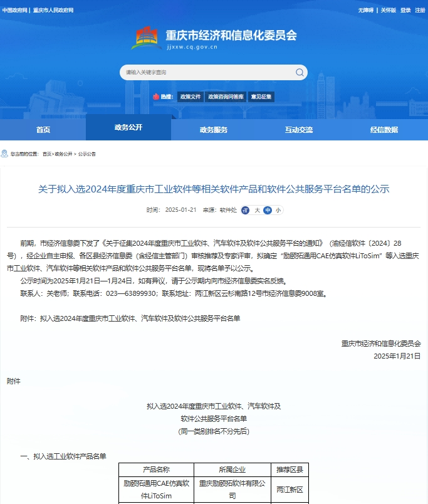Open the 互动交流 navigation tab

299,130
